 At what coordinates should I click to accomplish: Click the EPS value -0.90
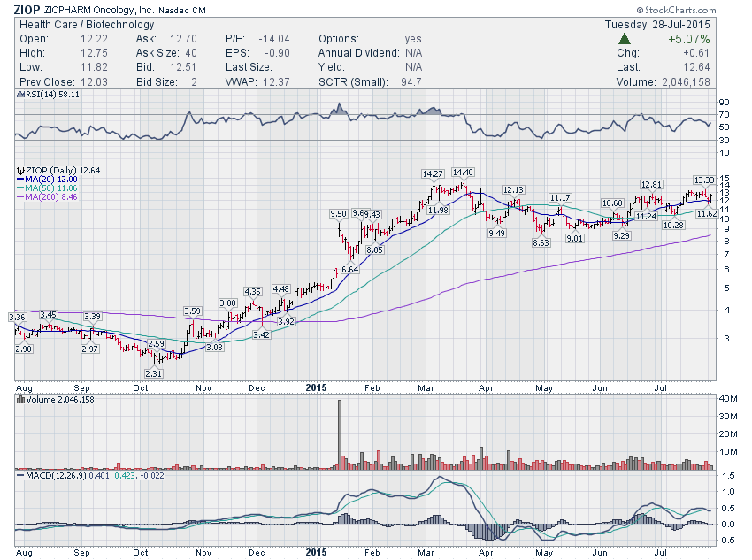(277, 53)
